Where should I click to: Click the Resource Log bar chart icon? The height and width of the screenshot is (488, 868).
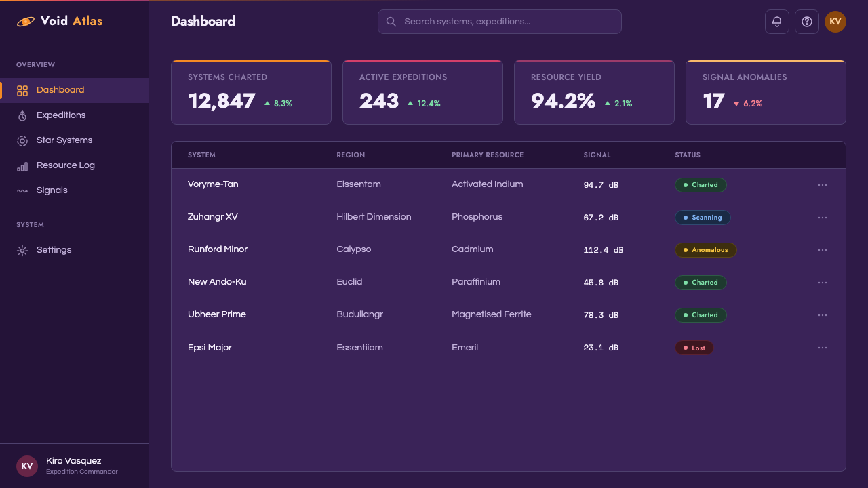click(22, 165)
